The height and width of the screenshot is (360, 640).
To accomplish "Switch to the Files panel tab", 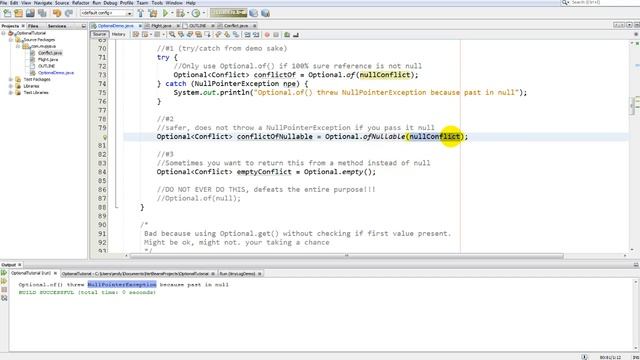I will tap(33, 26).
